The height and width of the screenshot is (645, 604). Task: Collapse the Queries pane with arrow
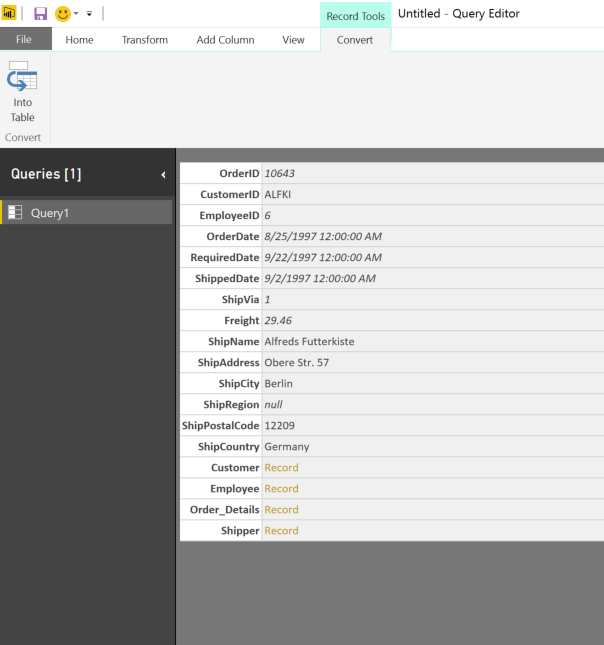(x=164, y=175)
